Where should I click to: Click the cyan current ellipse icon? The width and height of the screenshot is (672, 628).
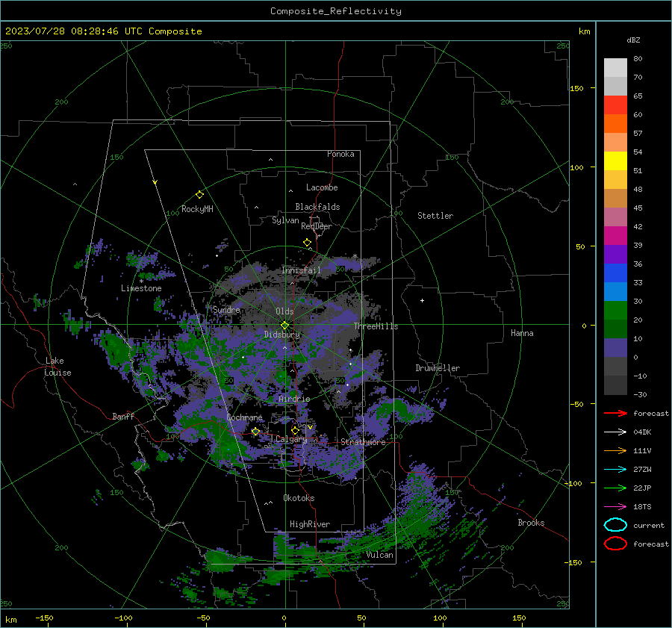[x=615, y=525]
